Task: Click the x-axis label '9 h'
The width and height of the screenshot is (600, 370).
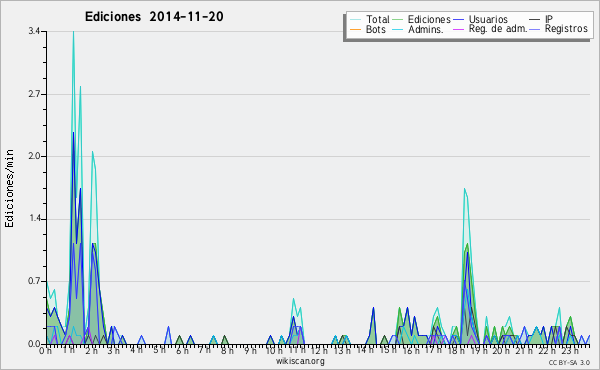Action: pos(250,351)
